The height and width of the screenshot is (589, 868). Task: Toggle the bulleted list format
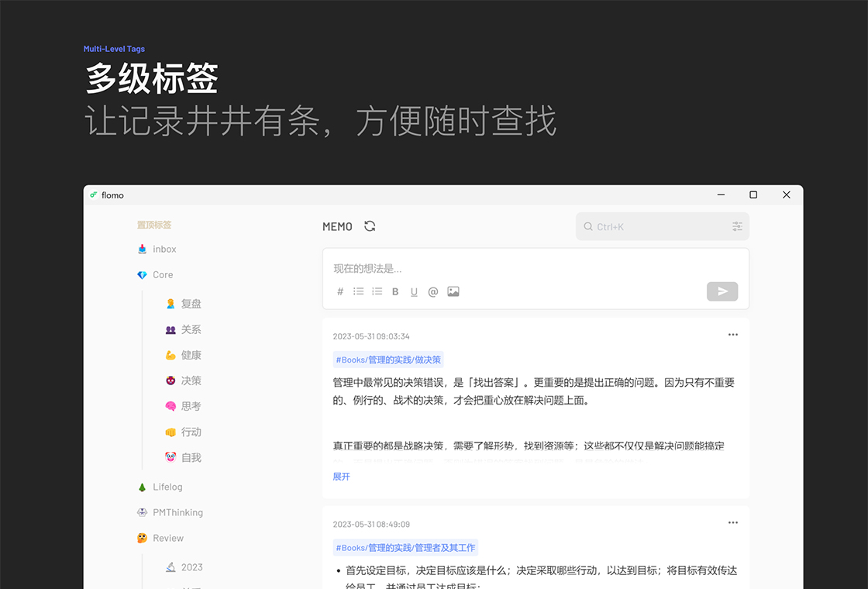[358, 291]
